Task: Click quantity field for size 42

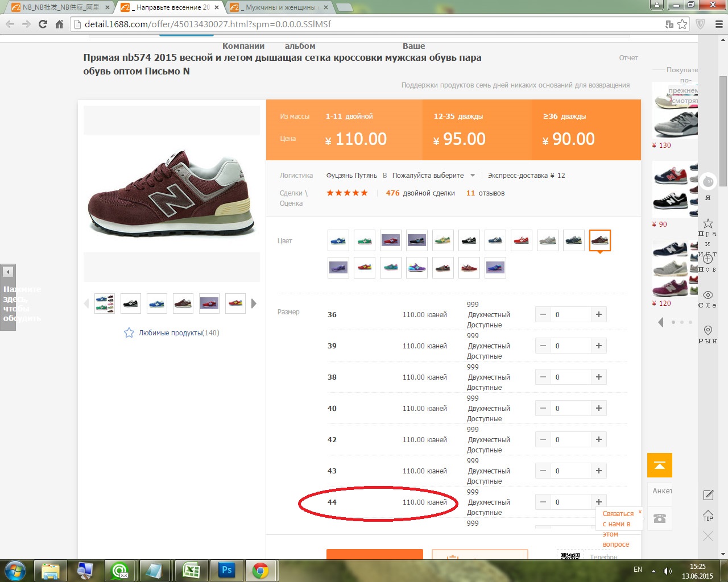Action: tap(571, 439)
